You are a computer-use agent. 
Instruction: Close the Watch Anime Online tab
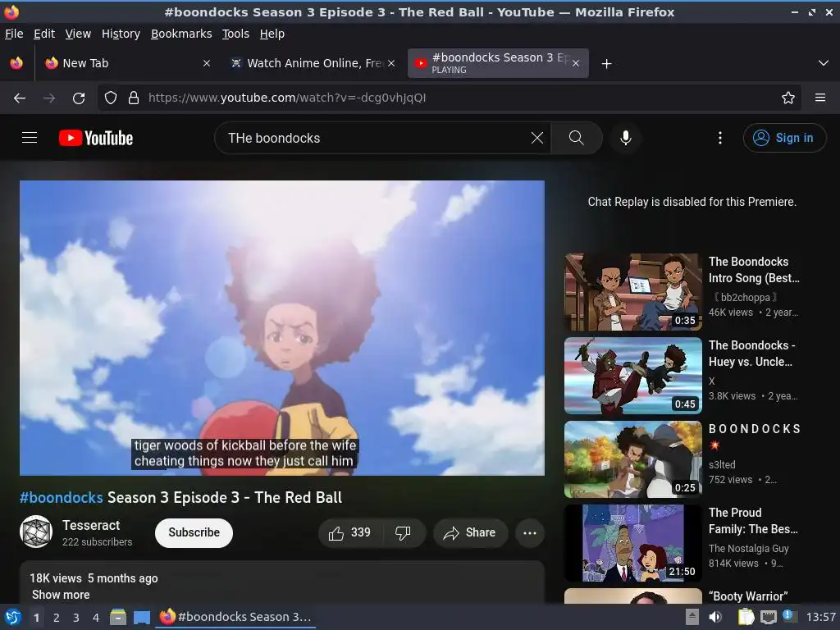pyautogui.click(x=391, y=63)
